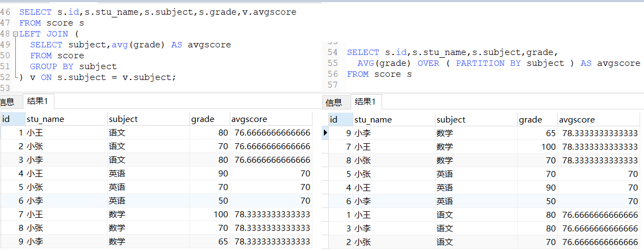Select id cell 4 in left result grid
Screen dimensions: 644x251
coord(13,173)
